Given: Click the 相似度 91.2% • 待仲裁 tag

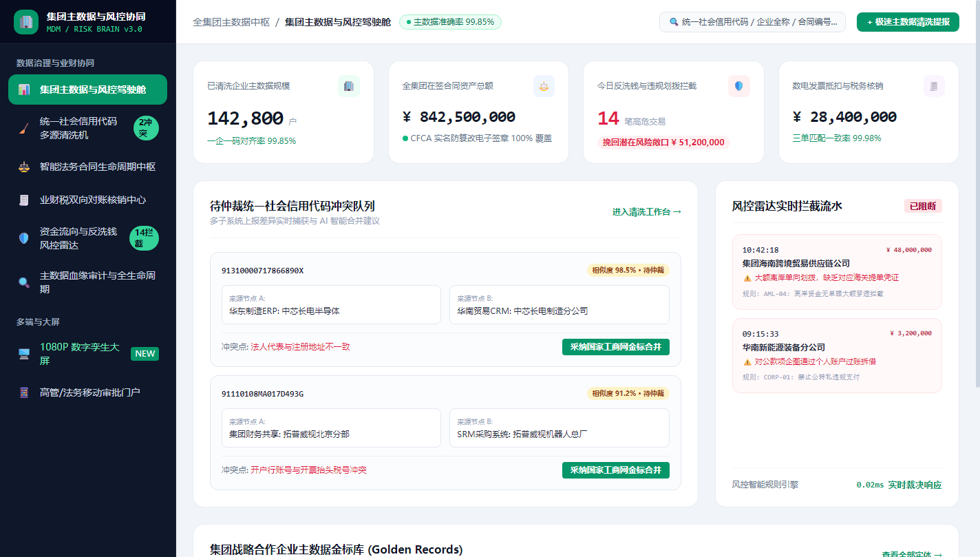Looking at the screenshot, I should 628,393.
